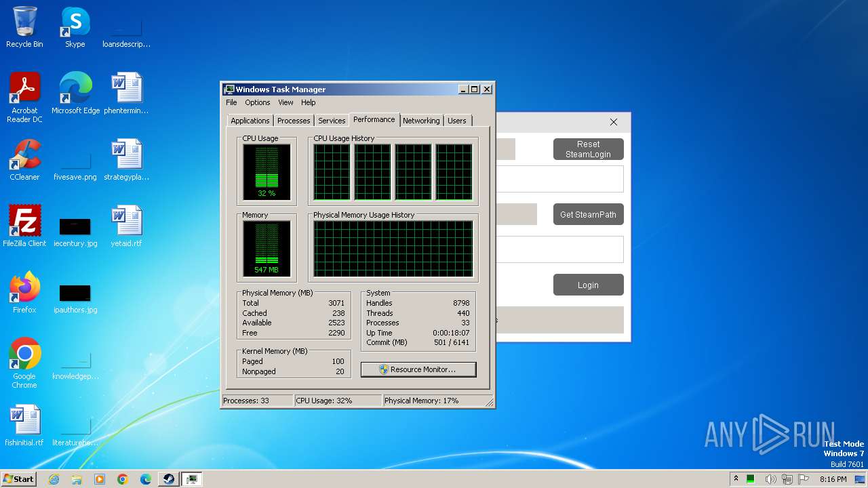Show hidden system tray icons
The width and height of the screenshot is (868, 488).
tap(736, 479)
